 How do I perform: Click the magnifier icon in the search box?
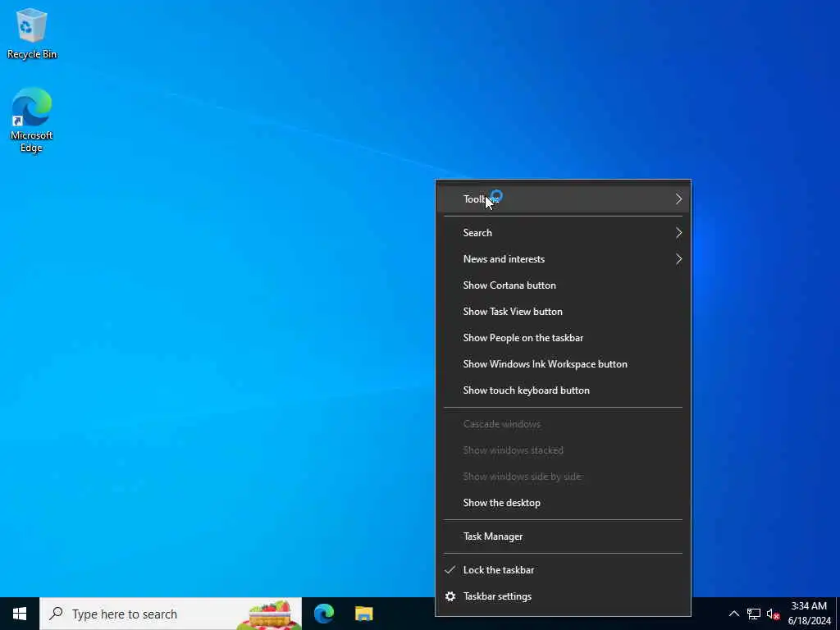tap(56, 614)
